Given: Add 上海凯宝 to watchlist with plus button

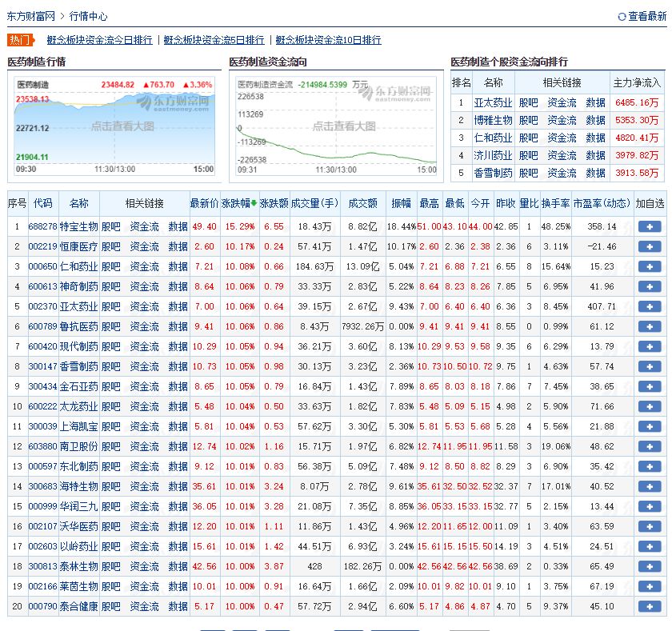Looking at the screenshot, I should pos(650,426).
